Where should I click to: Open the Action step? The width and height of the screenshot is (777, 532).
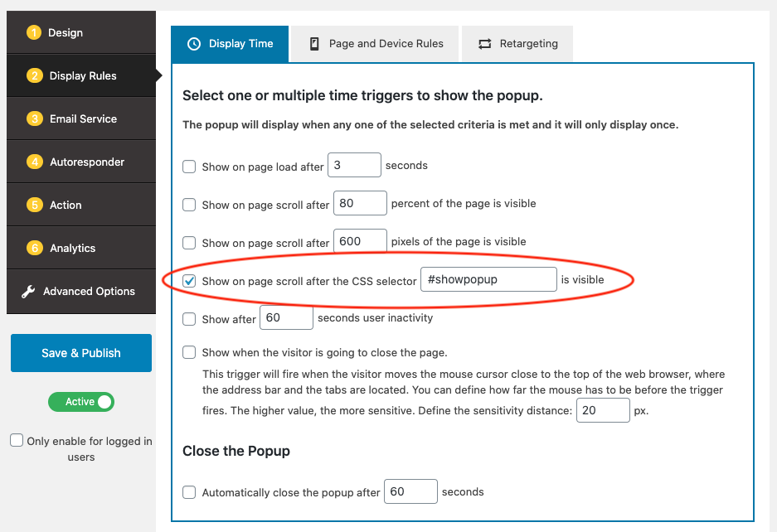coord(65,205)
